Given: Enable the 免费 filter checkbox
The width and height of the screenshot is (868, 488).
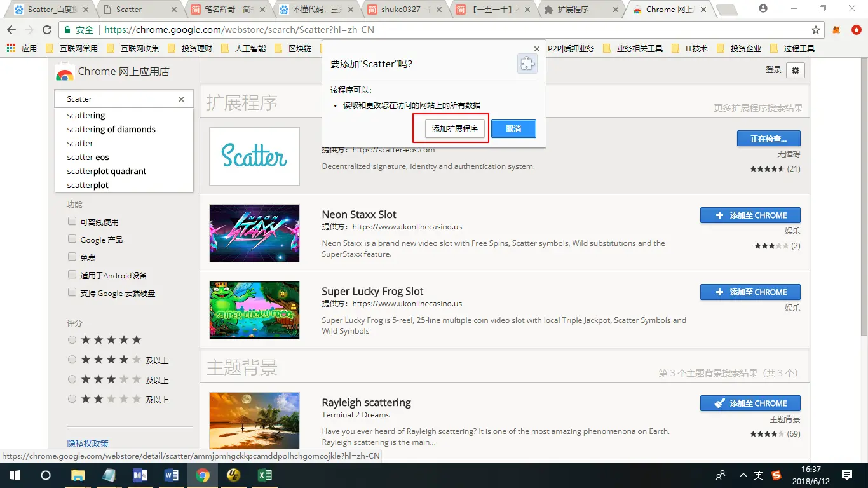Looking at the screenshot, I should (x=72, y=257).
